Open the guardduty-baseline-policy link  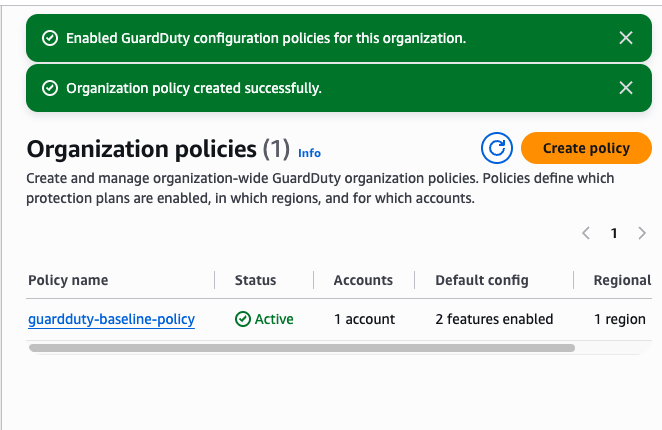(x=111, y=319)
